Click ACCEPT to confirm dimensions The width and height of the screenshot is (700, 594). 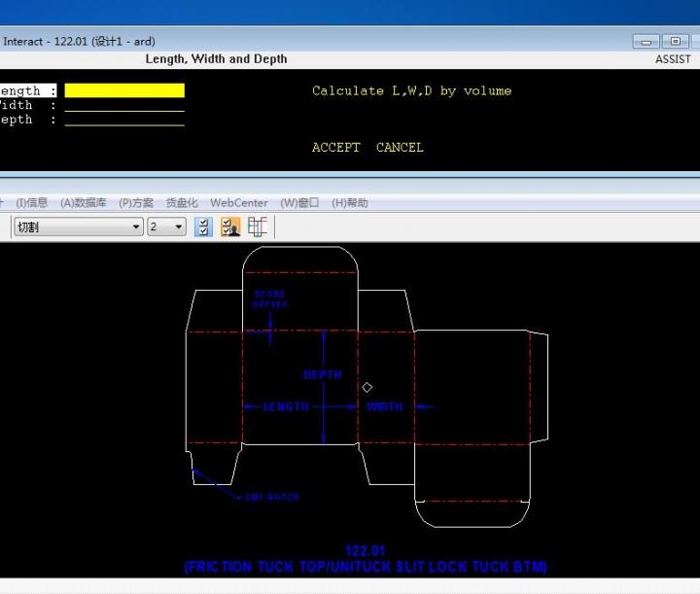335,148
